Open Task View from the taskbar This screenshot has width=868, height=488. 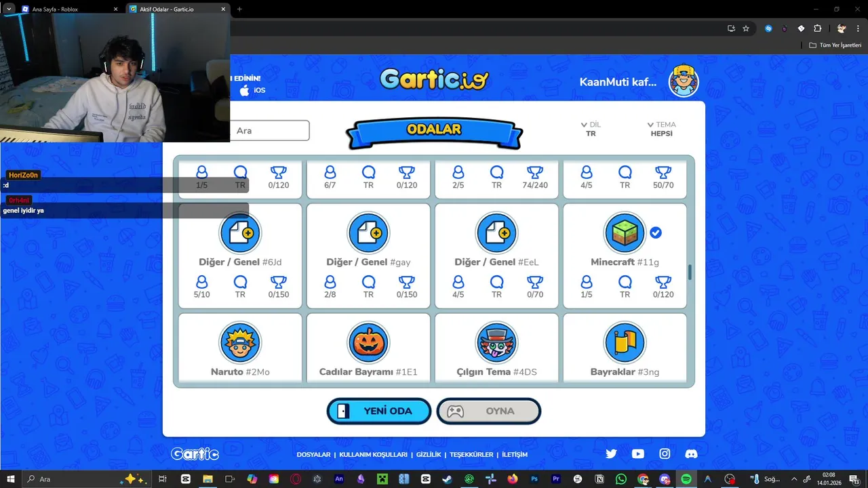[x=163, y=479]
